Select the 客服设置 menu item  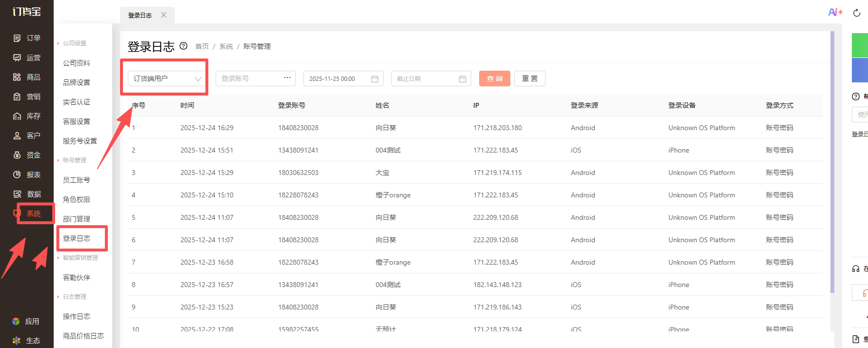click(77, 121)
